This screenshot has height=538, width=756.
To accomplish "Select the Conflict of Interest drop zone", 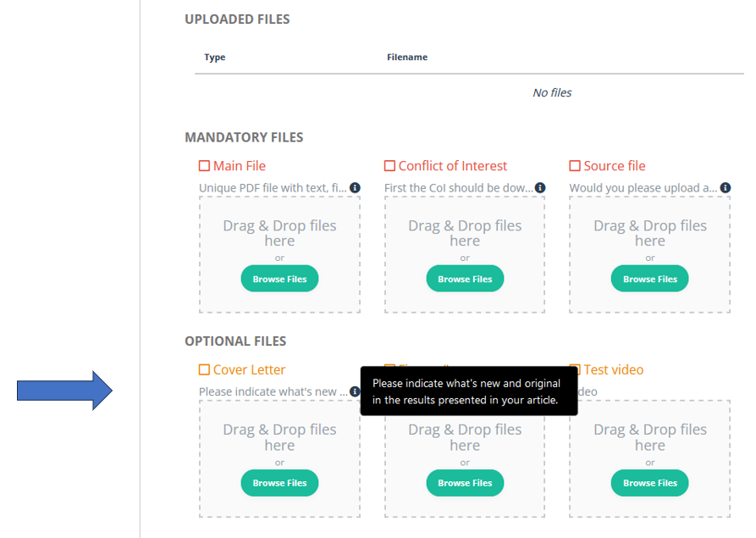I will (465, 254).
